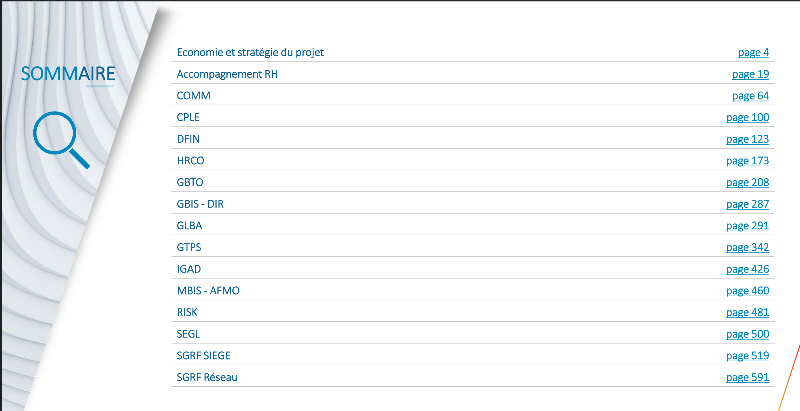800x411 pixels.
Task: Open the page 4 link
Action: pos(753,52)
